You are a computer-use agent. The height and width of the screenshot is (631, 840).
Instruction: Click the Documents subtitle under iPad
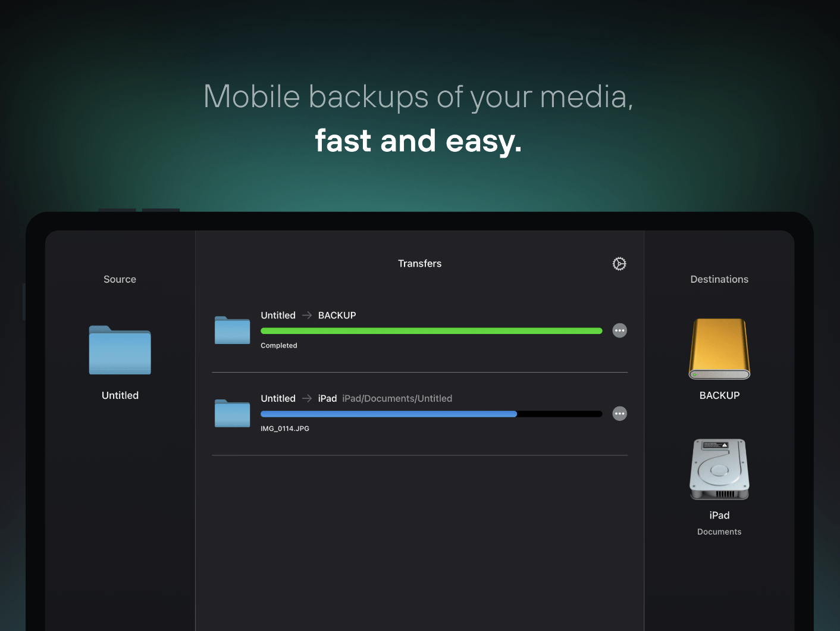(719, 532)
